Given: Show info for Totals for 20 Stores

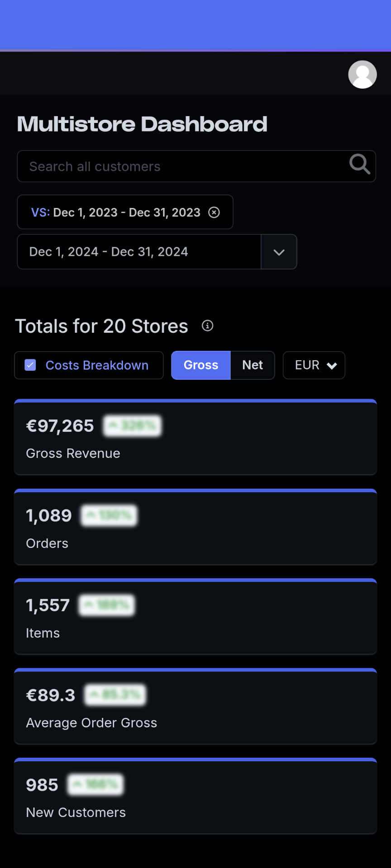Looking at the screenshot, I should point(208,325).
